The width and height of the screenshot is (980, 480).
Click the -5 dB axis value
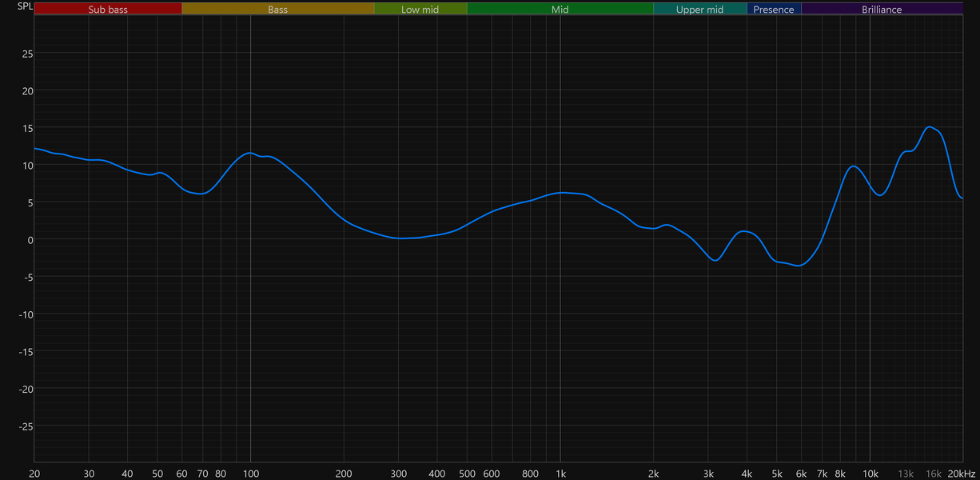[28, 277]
